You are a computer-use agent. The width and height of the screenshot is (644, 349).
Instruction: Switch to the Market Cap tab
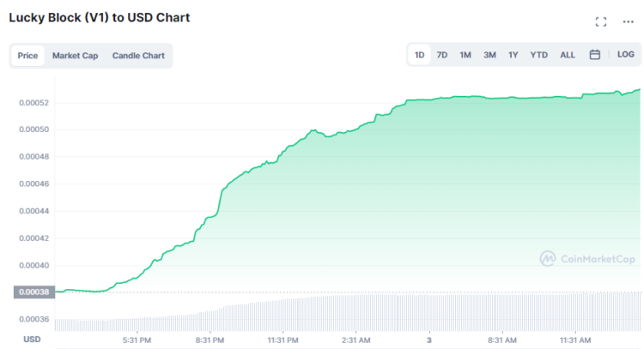76,56
